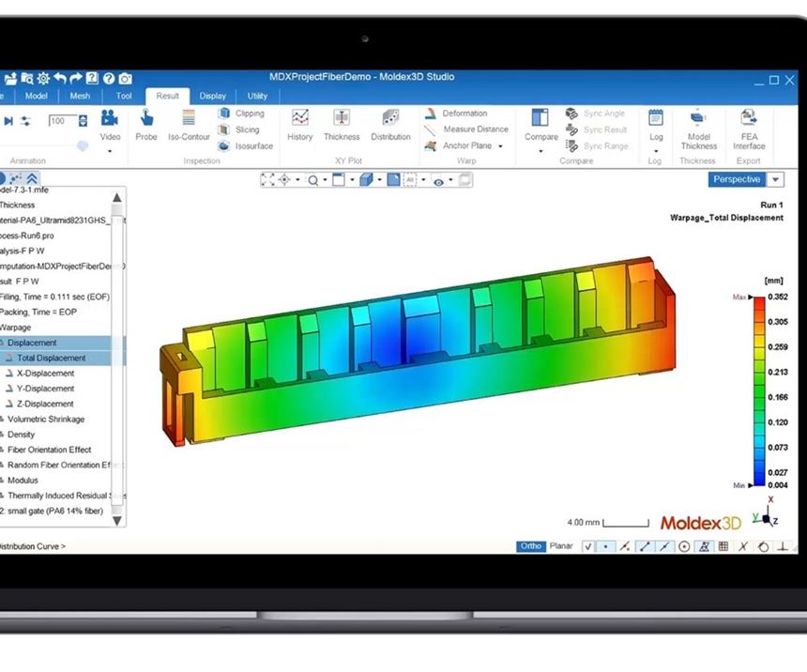Open the Distribution XY plot
The image size is (807, 672).
coord(390,125)
